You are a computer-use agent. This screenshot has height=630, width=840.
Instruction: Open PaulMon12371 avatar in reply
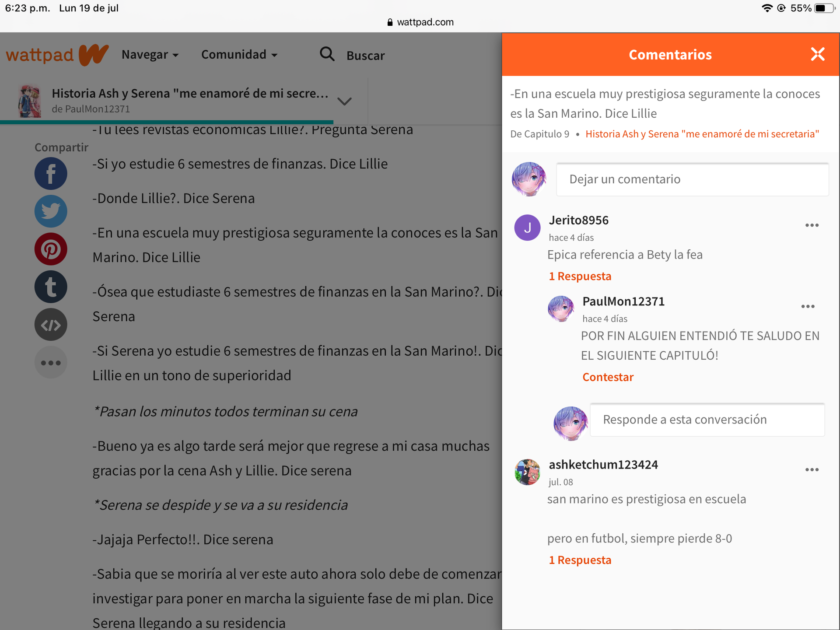pos(561,309)
